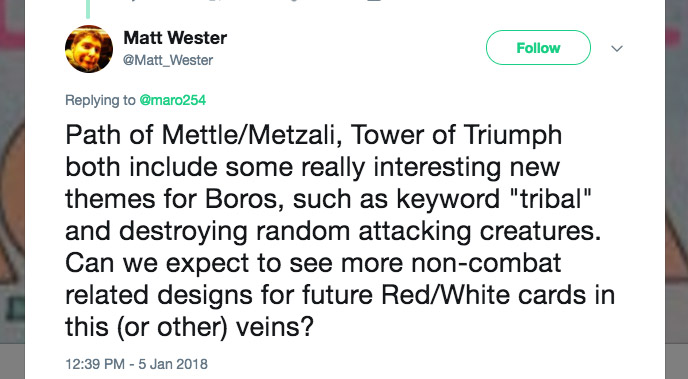Click the Matt Wester display name
The width and height of the screenshot is (688, 379).
coord(175,38)
